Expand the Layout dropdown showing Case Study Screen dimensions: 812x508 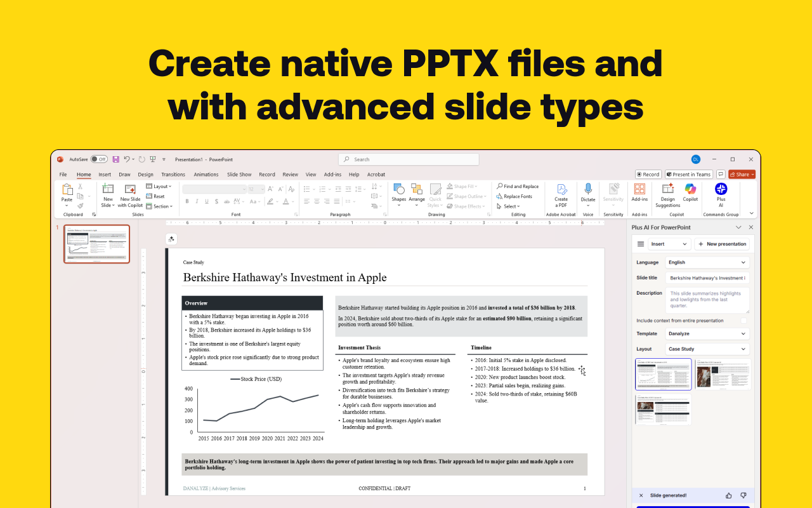pos(707,348)
